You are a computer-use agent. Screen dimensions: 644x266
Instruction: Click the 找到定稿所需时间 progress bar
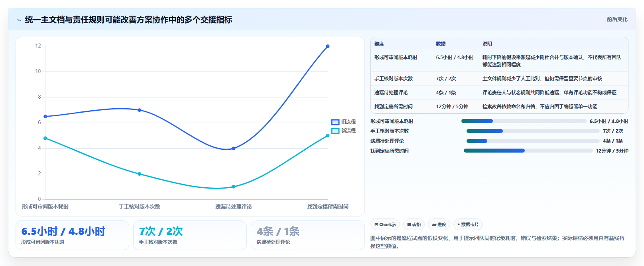(528, 151)
